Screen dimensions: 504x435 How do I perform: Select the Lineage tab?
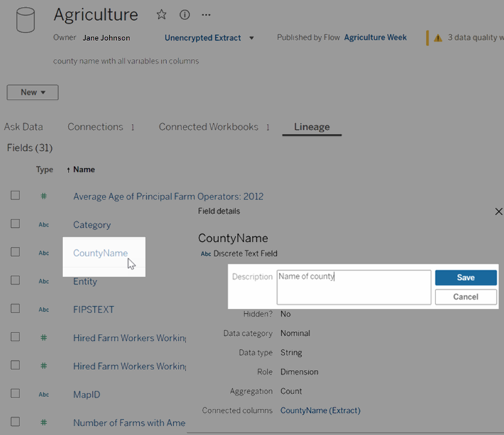[312, 127]
